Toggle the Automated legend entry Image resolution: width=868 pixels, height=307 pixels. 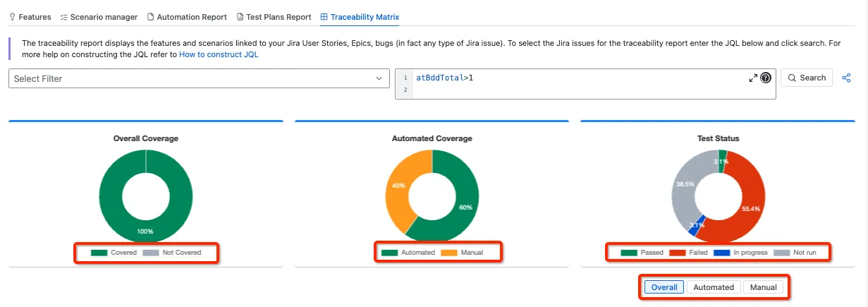pyautogui.click(x=408, y=252)
